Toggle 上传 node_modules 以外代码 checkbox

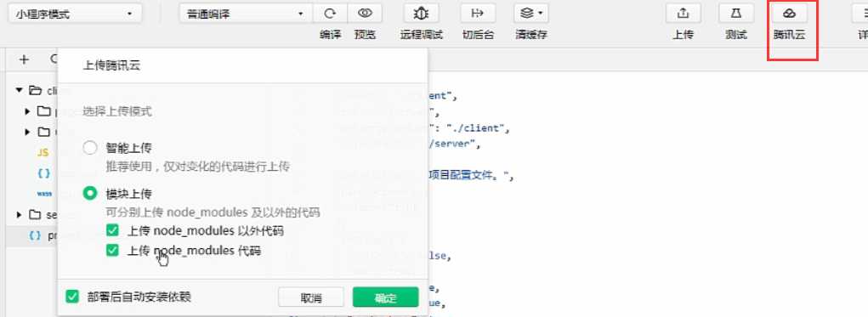pos(112,230)
